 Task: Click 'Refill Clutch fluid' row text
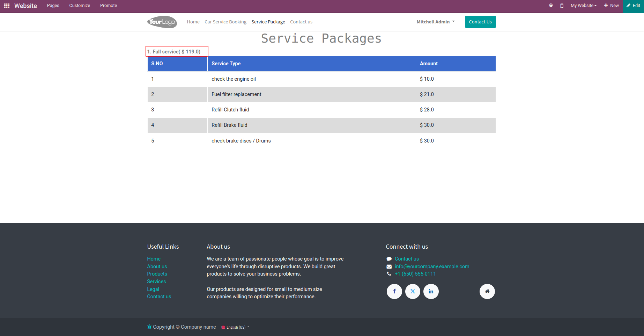click(x=230, y=110)
